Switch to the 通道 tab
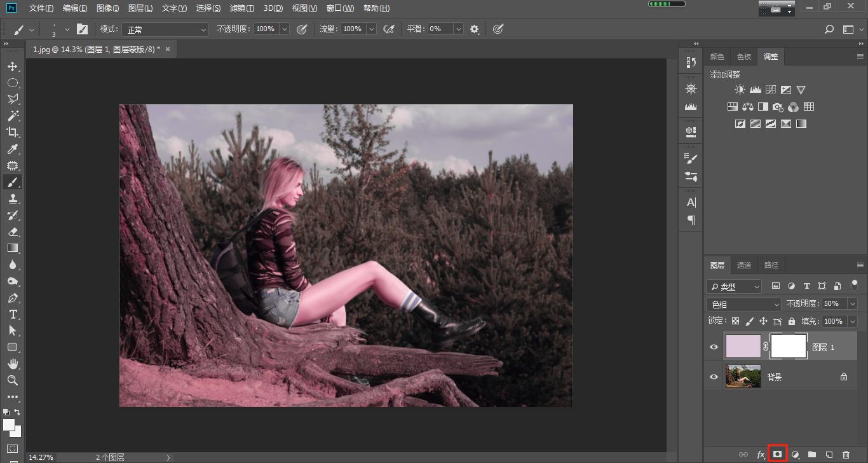 (744, 265)
